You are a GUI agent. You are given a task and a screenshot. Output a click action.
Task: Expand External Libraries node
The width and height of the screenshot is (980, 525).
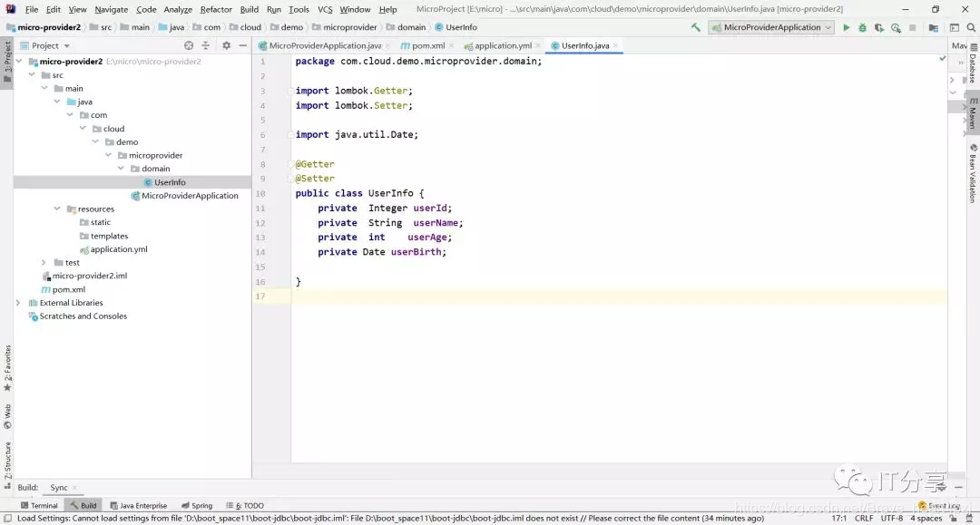(x=18, y=303)
